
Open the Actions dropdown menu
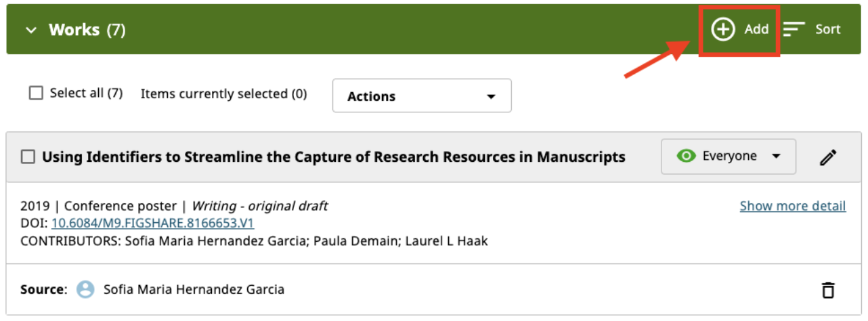pos(421,96)
